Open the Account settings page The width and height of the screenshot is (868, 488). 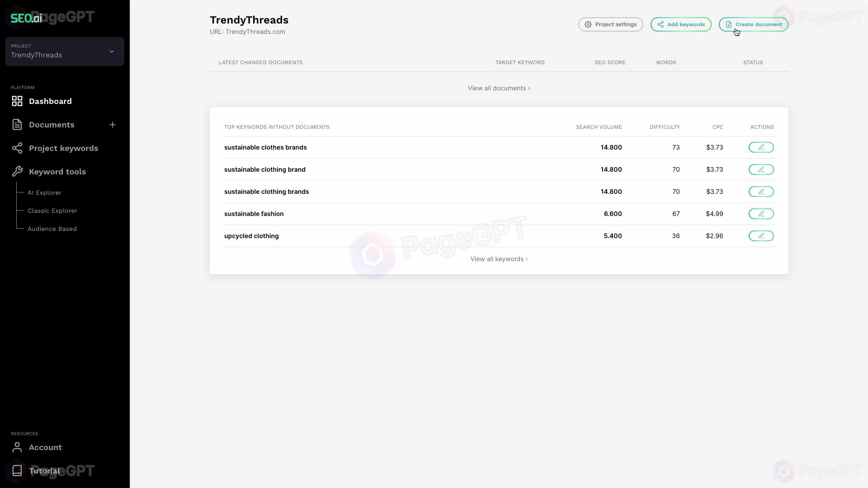click(45, 447)
